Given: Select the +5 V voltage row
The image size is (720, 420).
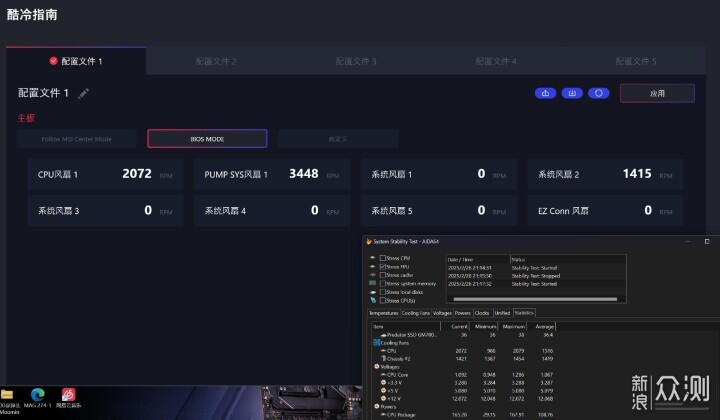Looking at the screenshot, I should point(464,391).
